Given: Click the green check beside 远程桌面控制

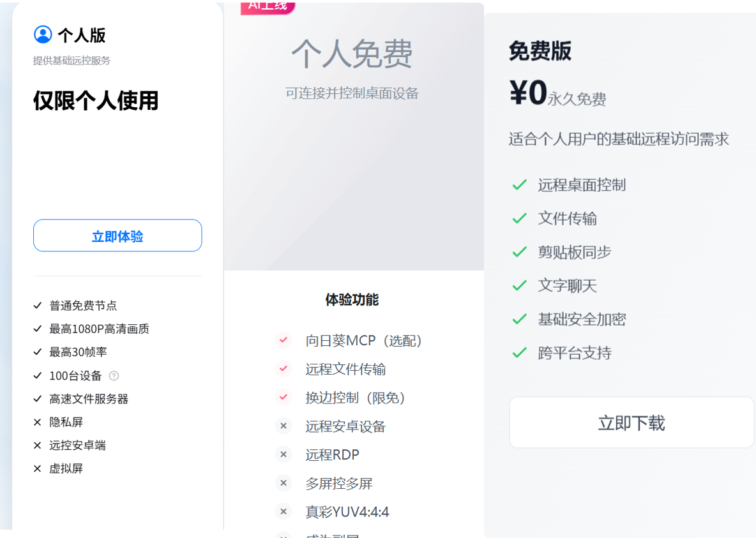Looking at the screenshot, I should pos(519,184).
